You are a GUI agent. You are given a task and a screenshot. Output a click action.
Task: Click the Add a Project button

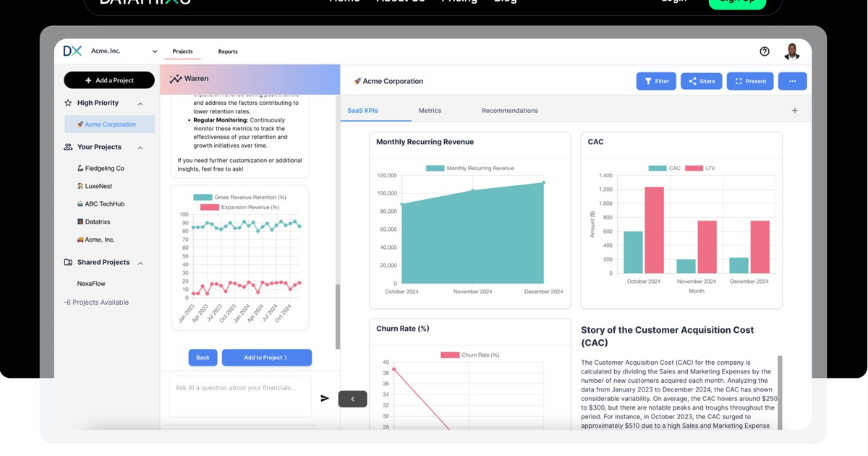coord(109,80)
